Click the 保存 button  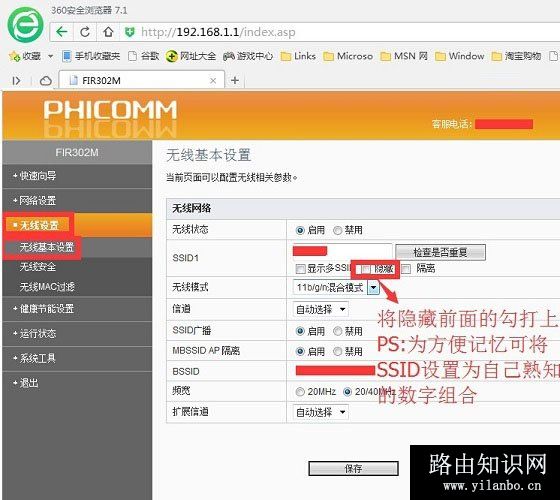(x=353, y=468)
